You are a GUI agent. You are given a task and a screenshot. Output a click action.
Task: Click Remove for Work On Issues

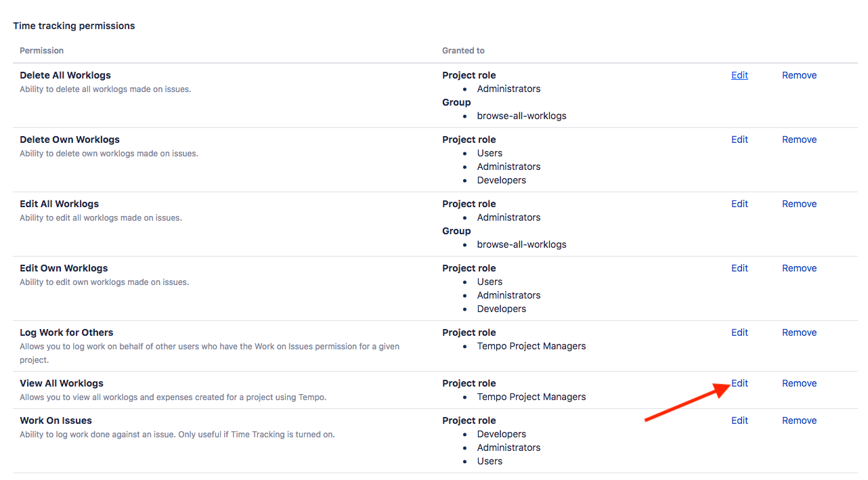[799, 420]
